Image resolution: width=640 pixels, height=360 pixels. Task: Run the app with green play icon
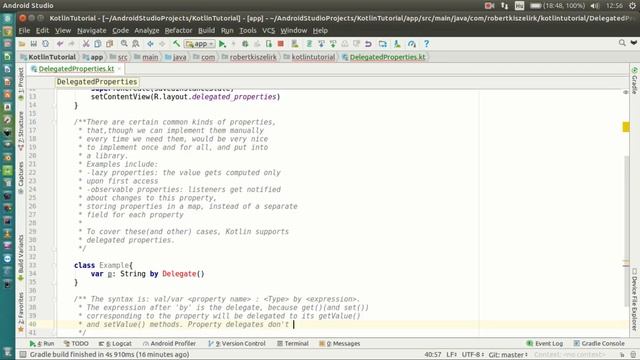point(222,44)
